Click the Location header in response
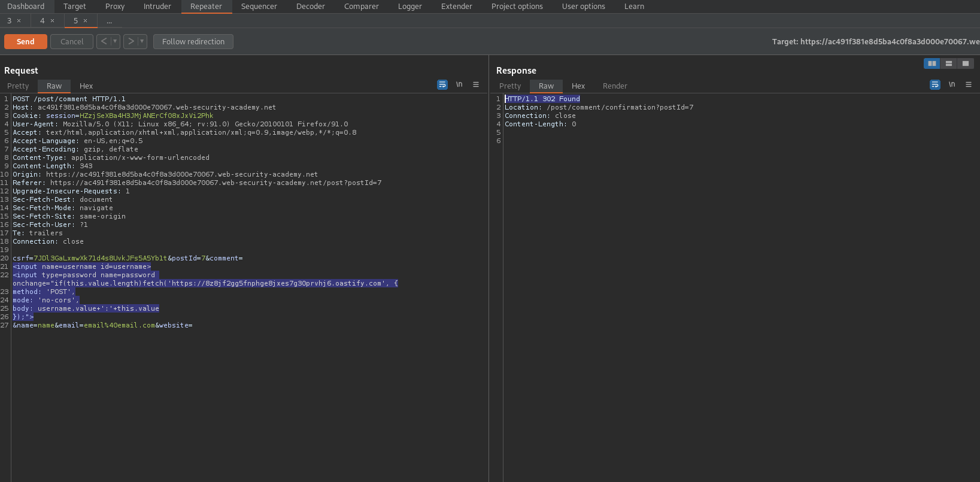 tap(599, 107)
